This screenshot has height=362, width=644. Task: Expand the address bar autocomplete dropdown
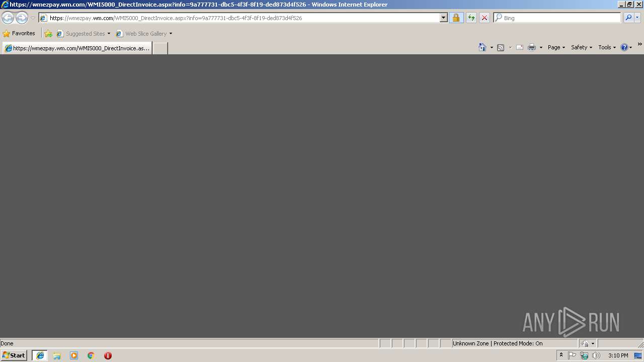tap(443, 18)
